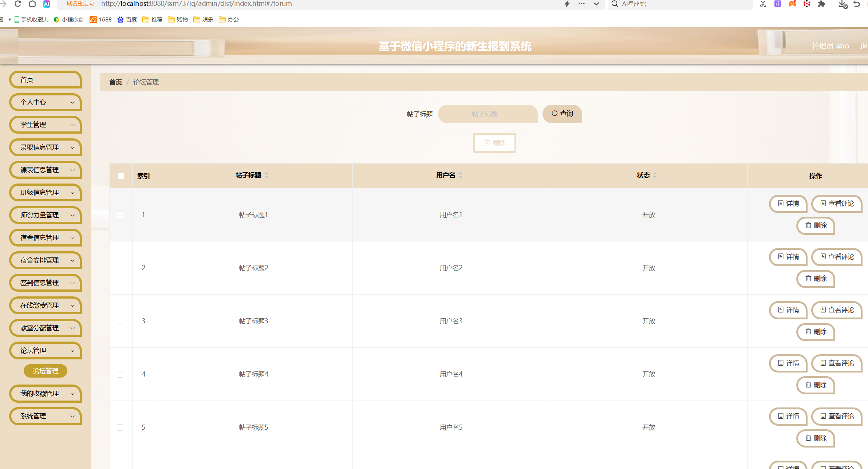The image size is (868, 469).
Task: Tick the checkbox for row 帖子标题4
Action: (120, 374)
